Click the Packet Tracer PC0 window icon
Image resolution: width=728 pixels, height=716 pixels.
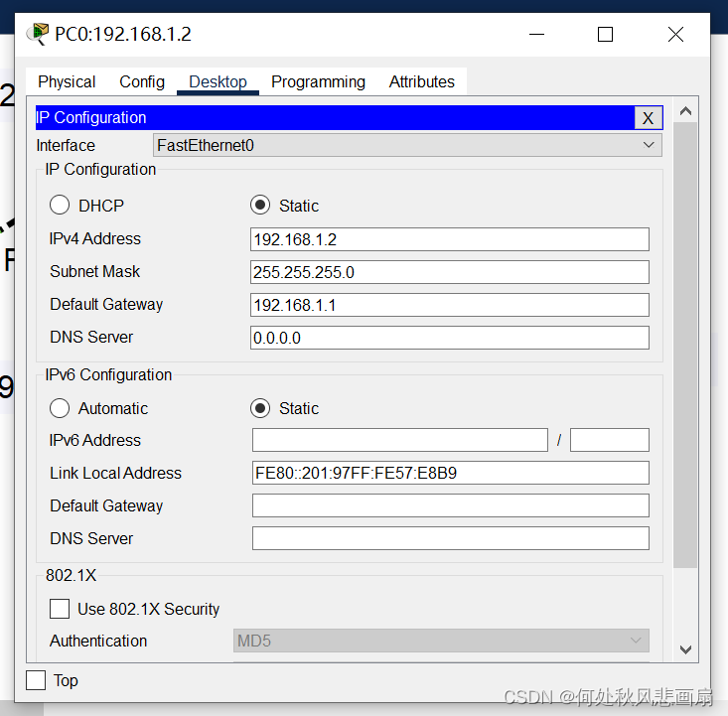(37, 34)
